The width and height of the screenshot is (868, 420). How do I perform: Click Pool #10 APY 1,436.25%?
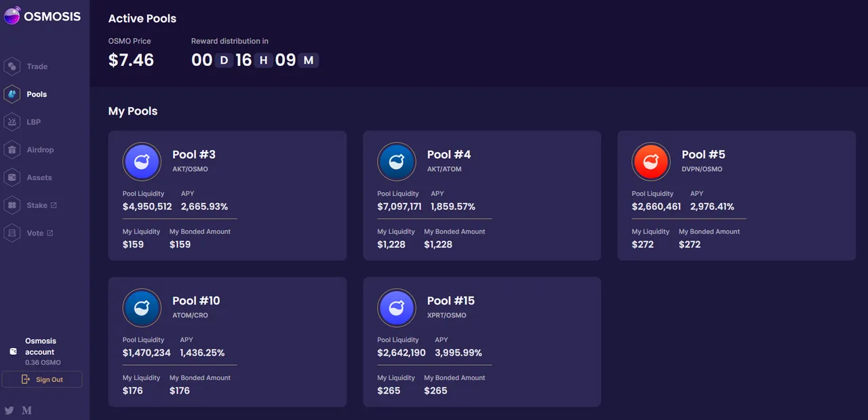point(202,353)
